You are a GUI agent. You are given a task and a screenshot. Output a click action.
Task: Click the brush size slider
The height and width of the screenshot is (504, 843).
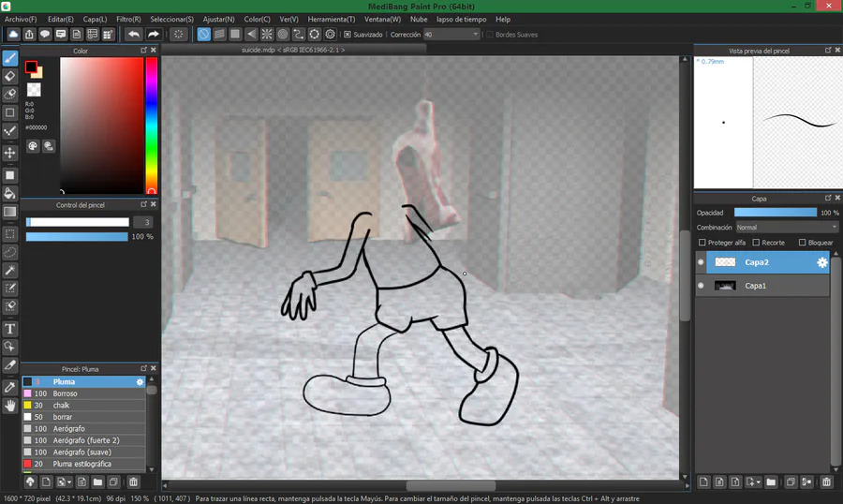click(78, 222)
